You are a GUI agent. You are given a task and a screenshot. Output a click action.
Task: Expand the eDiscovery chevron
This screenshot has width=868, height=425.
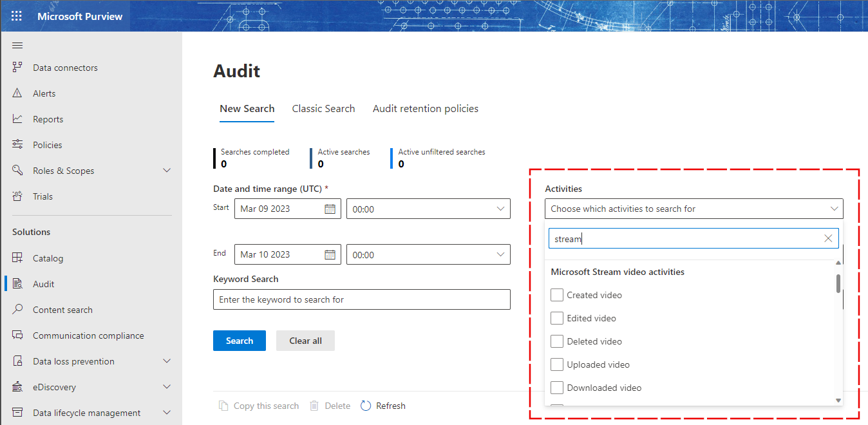pyautogui.click(x=167, y=386)
